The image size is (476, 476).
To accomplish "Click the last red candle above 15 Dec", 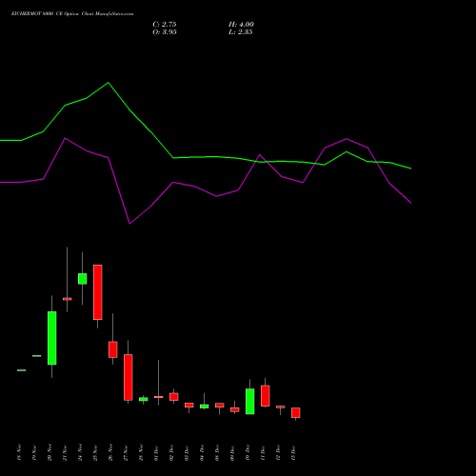I will click(x=296, y=413).
